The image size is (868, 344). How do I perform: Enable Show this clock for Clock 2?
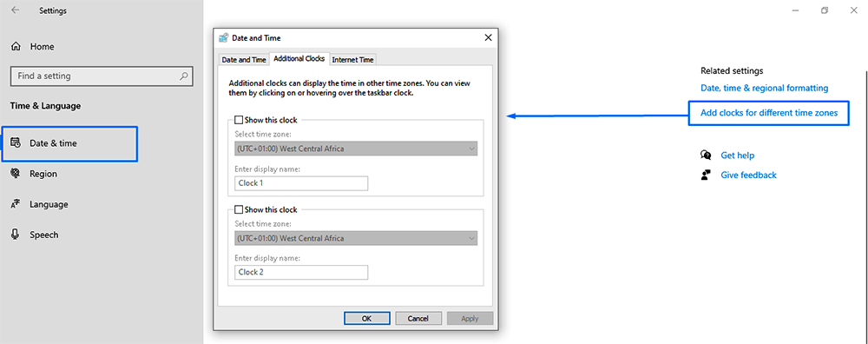[x=239, y=210]
